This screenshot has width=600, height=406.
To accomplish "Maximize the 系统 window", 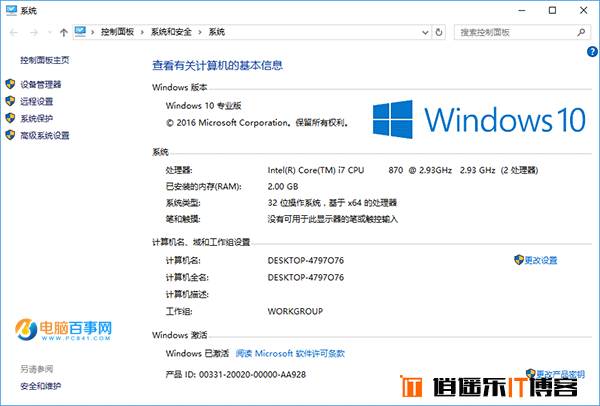I will tap(553, 11).
